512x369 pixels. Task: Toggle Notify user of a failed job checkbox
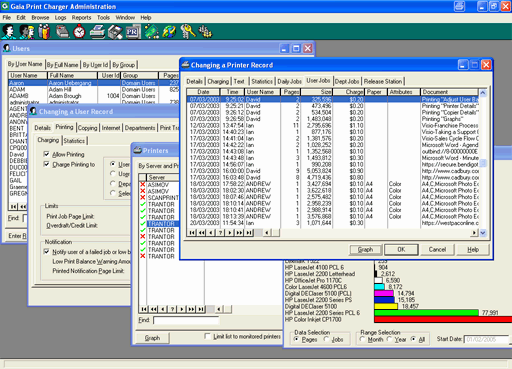[x=47, y=252]
